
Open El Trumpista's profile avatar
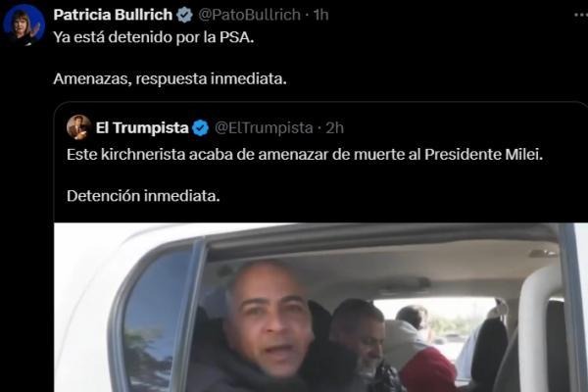78,127
